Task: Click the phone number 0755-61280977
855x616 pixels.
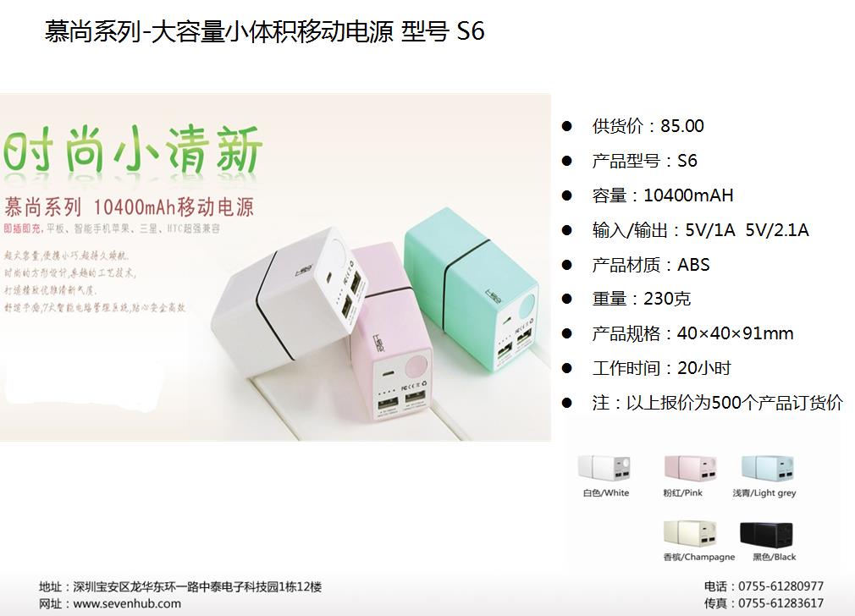Action: 781,586
